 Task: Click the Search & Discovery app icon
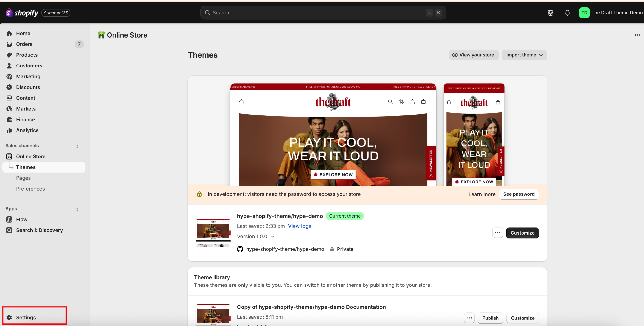[9, 230]
